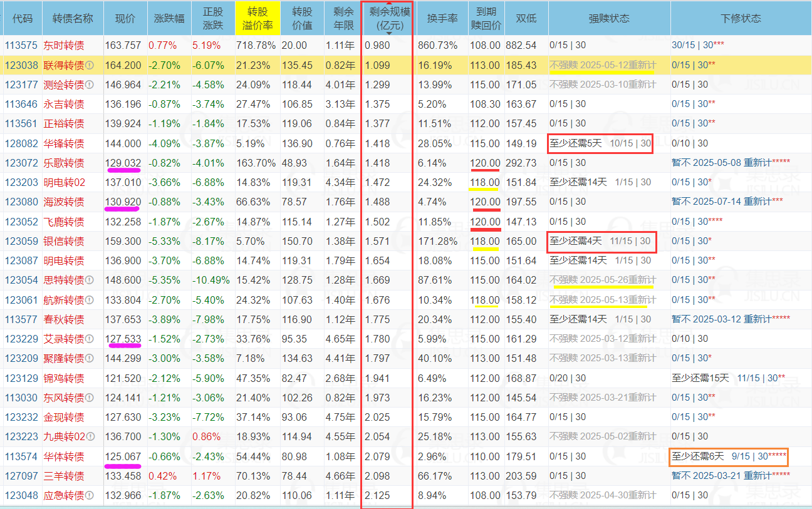Open the 锦鸡转债 bond link

pos(63,378)
